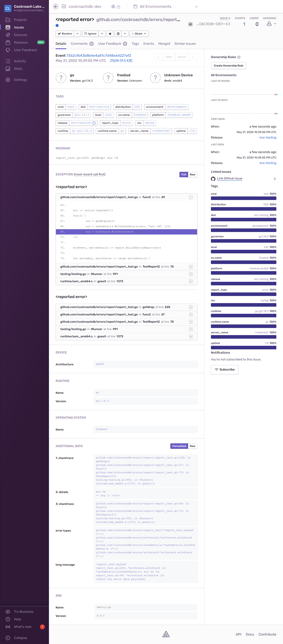Click Link GitHub Issue
Image resolution: width=283 pixels, height=644 pixels.
click(229, 179)
